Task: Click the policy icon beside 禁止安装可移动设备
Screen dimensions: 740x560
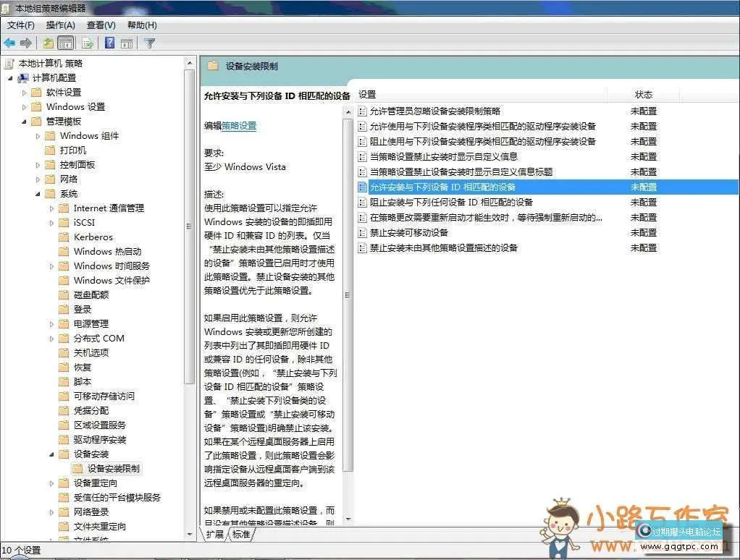Action: pos(362,232)
